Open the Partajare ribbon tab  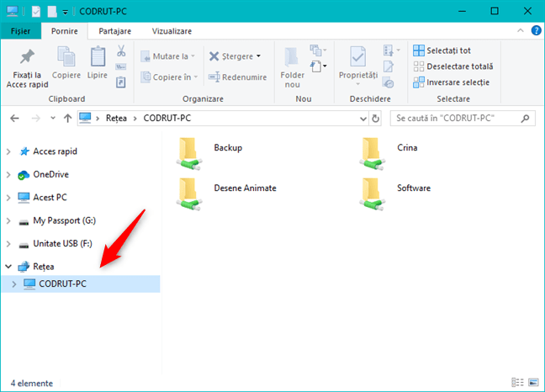pos(114,31)
